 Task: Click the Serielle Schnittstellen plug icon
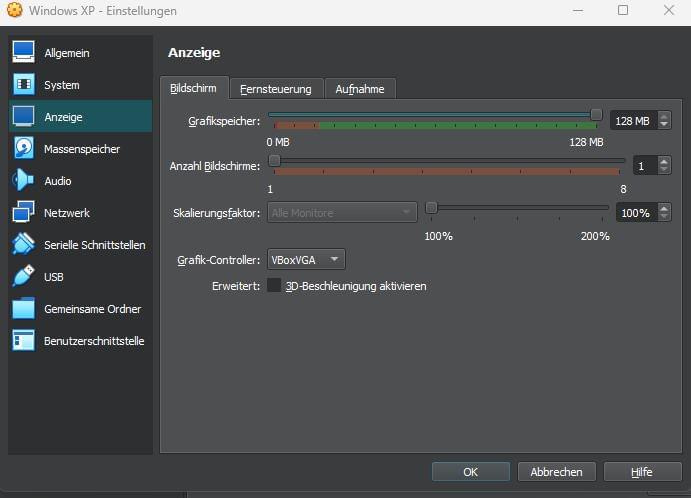click(x=23, y=244)
